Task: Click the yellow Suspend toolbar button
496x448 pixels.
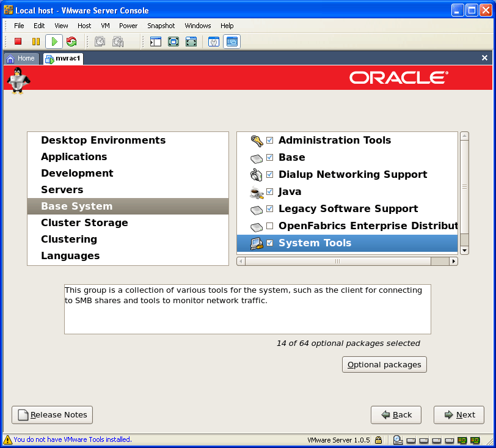Action: pos(36,42)
